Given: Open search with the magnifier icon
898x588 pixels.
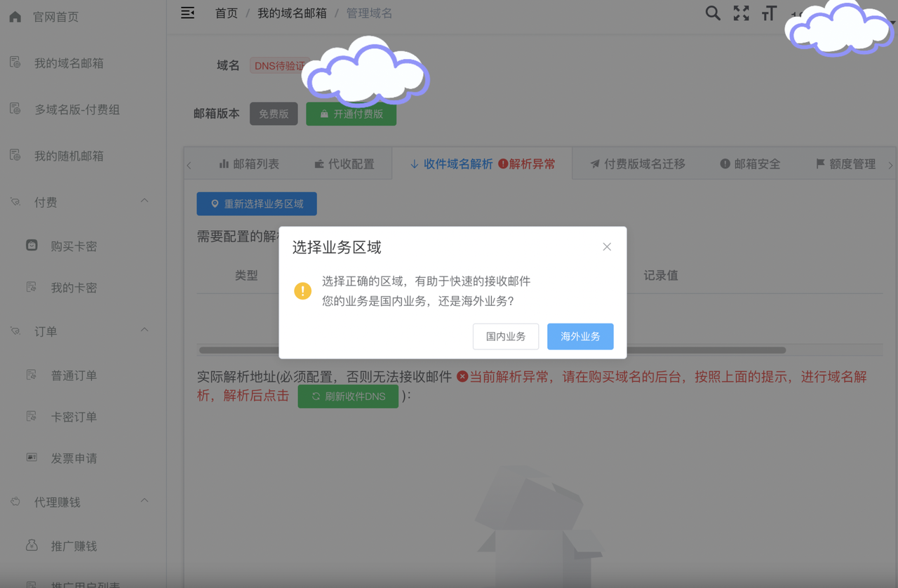Looking at the screenshot, I should coord(713,13).
